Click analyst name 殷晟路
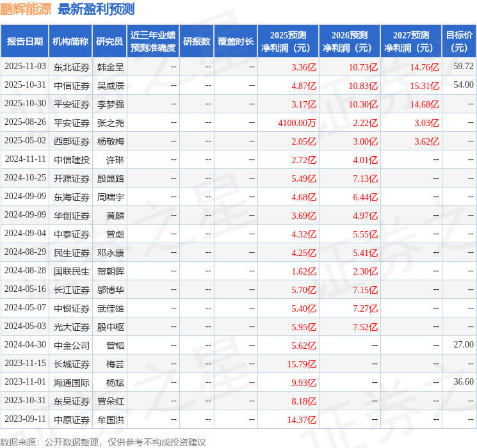 111,179
